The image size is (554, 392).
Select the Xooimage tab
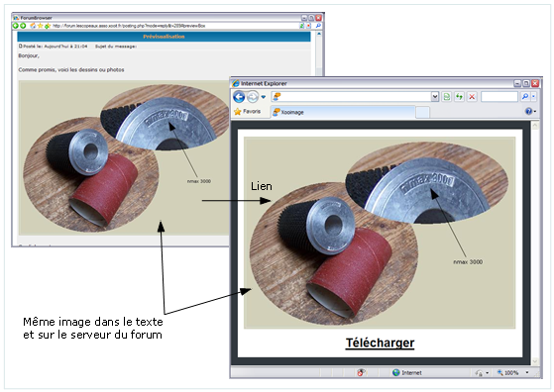[x=342, y=112]
